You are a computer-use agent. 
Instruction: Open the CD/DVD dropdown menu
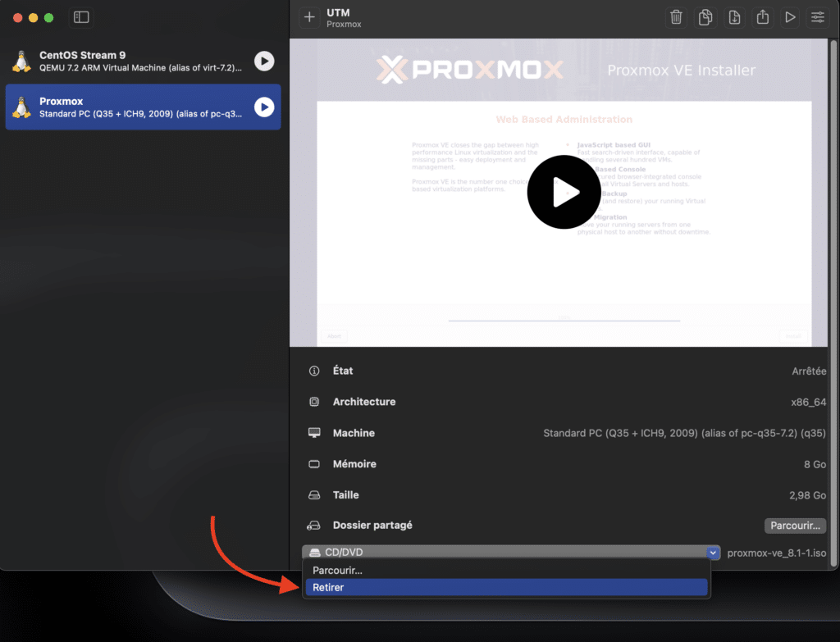point(511,552)
